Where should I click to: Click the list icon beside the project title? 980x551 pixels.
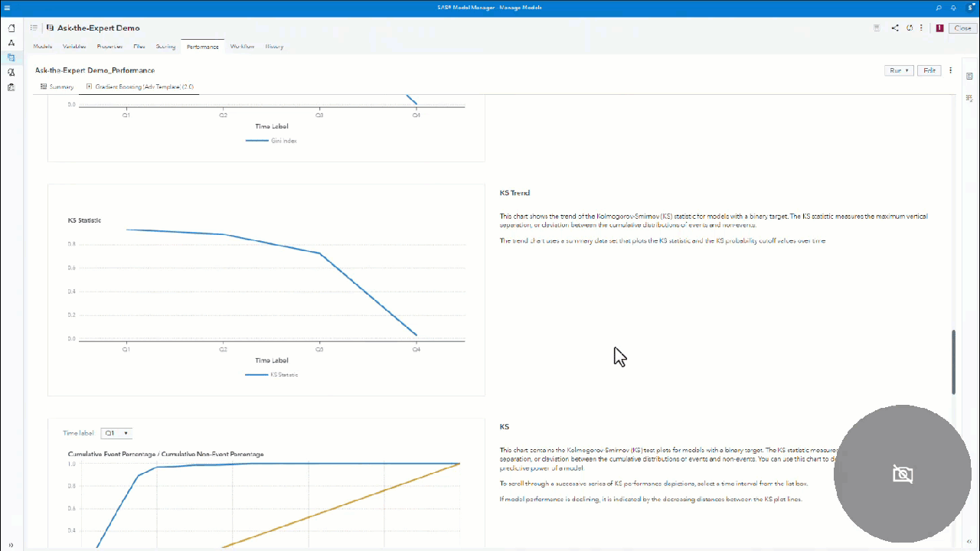click(34, 28)
